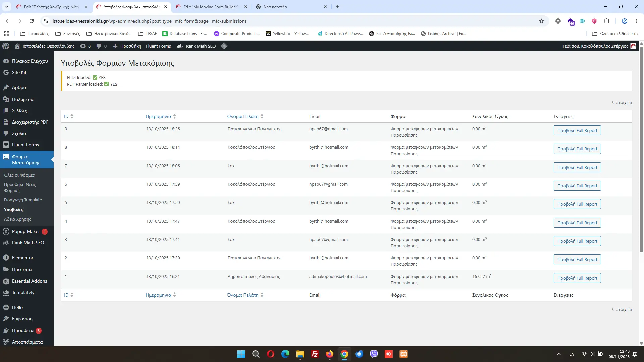Expand the tab search chevron

[6, 7]
